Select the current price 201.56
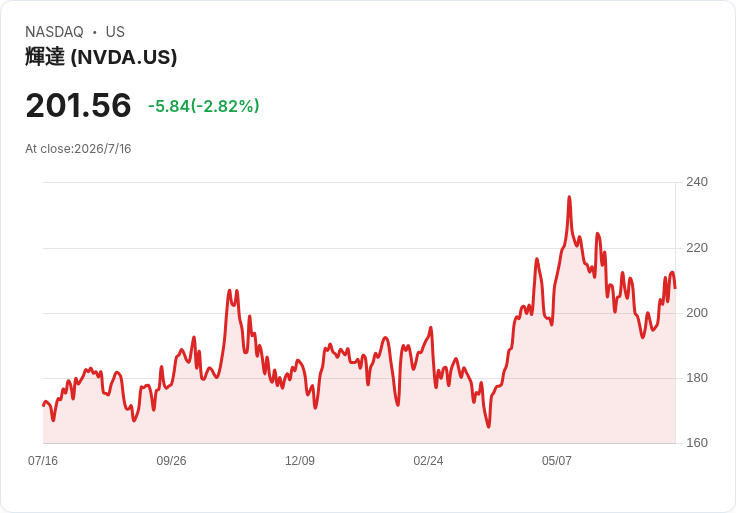This screenshot has width=736, height=513. coord(78,105)
